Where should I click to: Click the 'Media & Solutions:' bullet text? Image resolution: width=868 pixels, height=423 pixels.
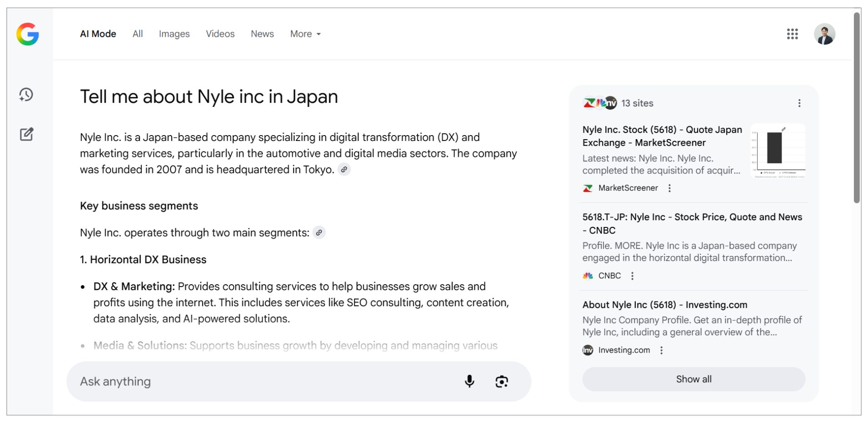click(x=140, y=346)
